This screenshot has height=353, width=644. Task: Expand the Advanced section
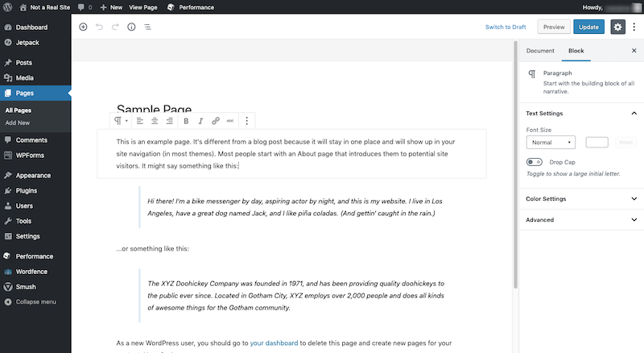pos(580,219)
